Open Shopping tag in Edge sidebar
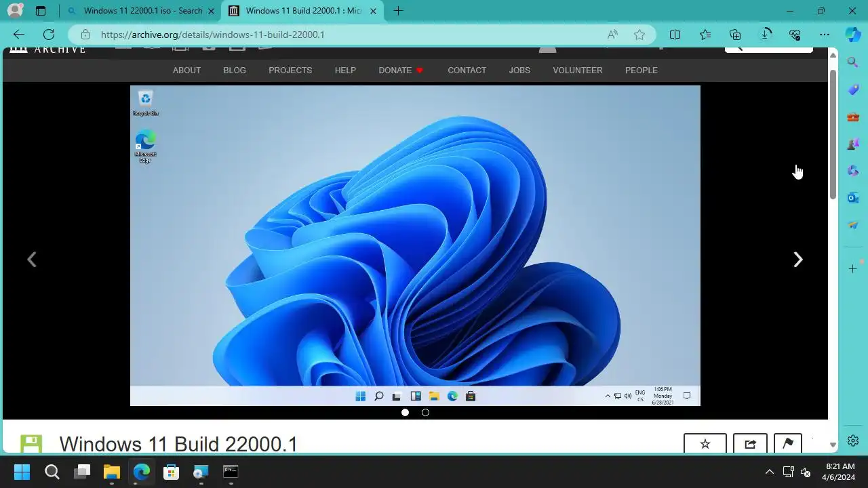Image resolution: width=868 pixels, height=488 pixels. click(853, 89)
